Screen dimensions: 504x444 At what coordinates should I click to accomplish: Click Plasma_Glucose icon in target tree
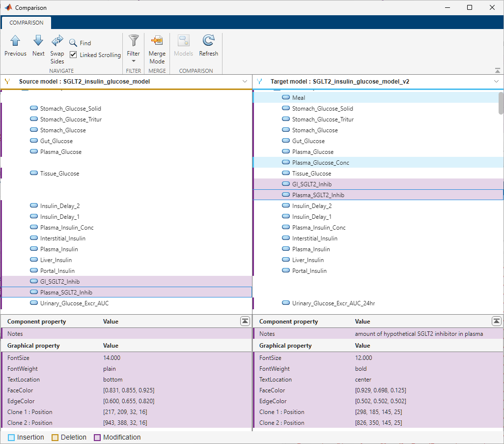[x=286, y=151]
